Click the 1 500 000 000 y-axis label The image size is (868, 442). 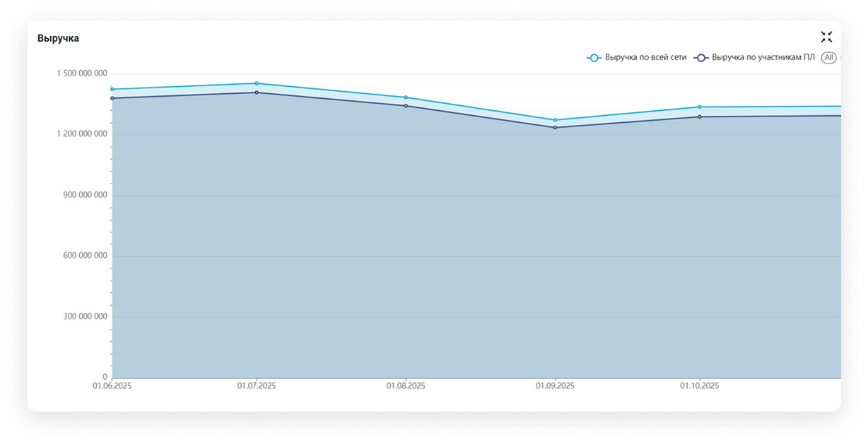click(82, 73)
